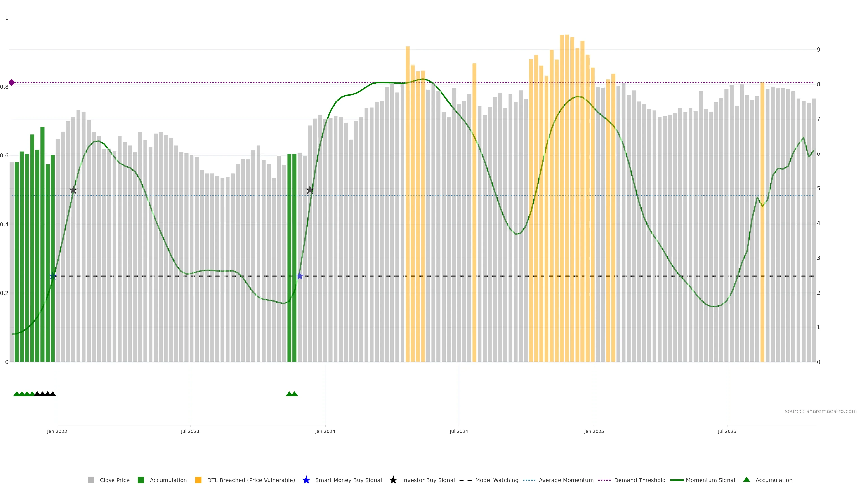Click the black star marker near Jan 2024
868x488 pixels.
tap(310, 190)
